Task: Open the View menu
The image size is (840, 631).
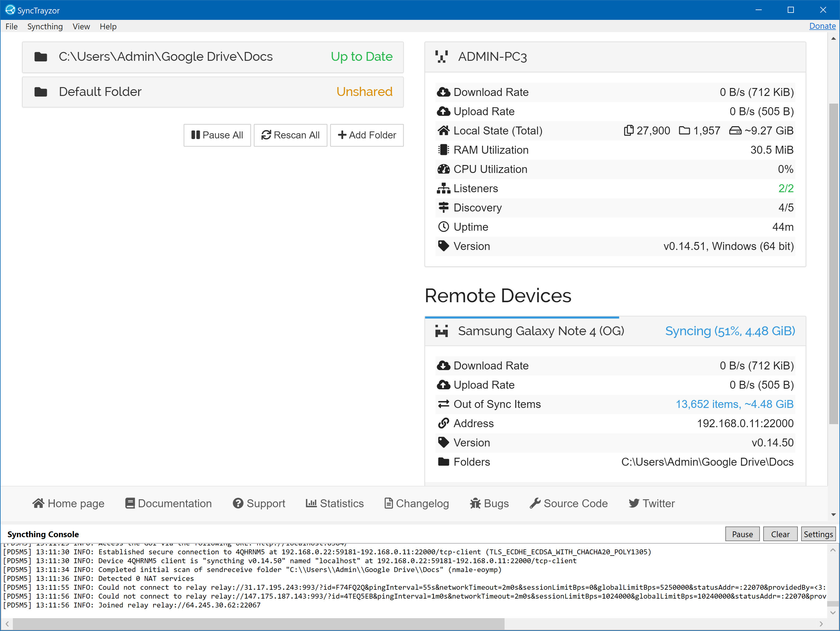Action: (x=81, y=27)
